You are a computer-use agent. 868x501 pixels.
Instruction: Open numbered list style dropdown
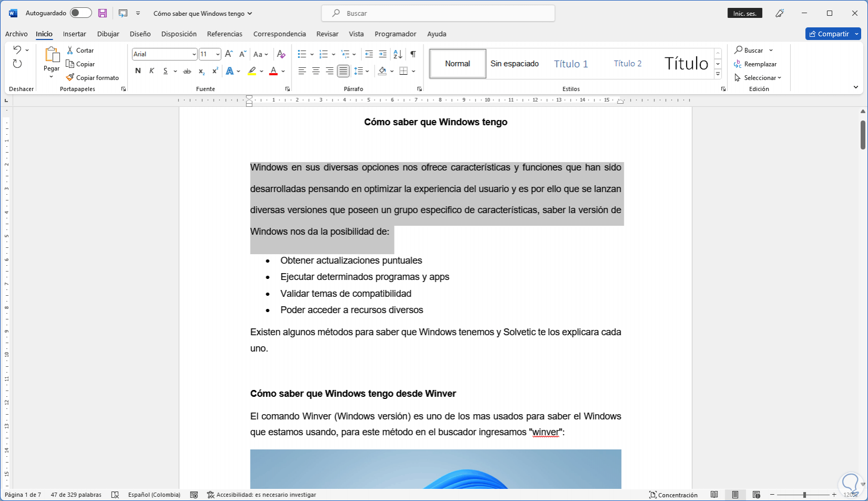coord(334,54)
